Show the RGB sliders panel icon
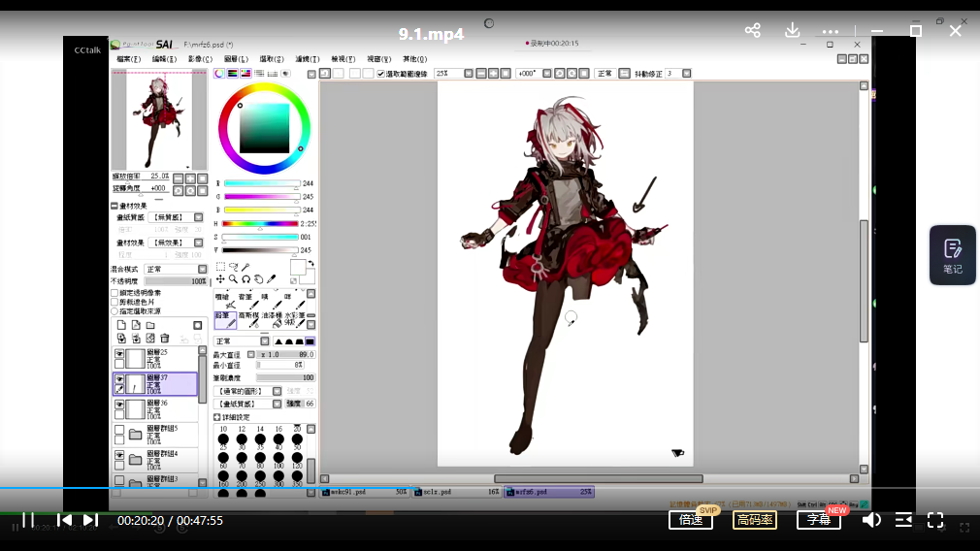The image size is (980, 551). (233, 74)
